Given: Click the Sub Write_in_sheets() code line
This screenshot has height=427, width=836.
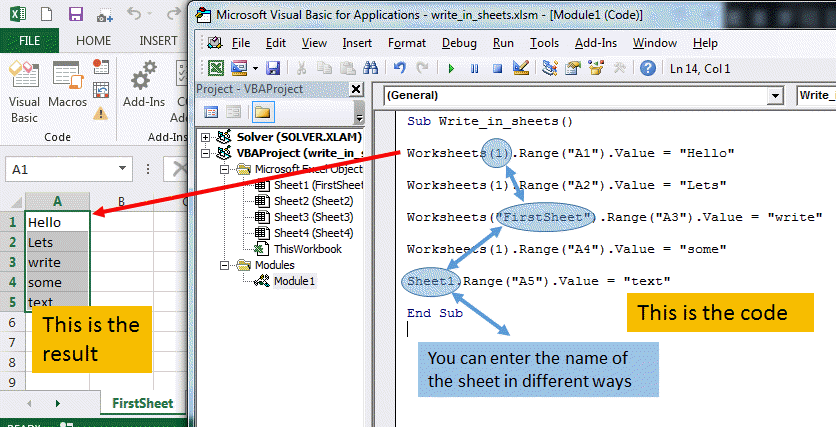Looking at the screenshot, I should click(x=490, y=122).
